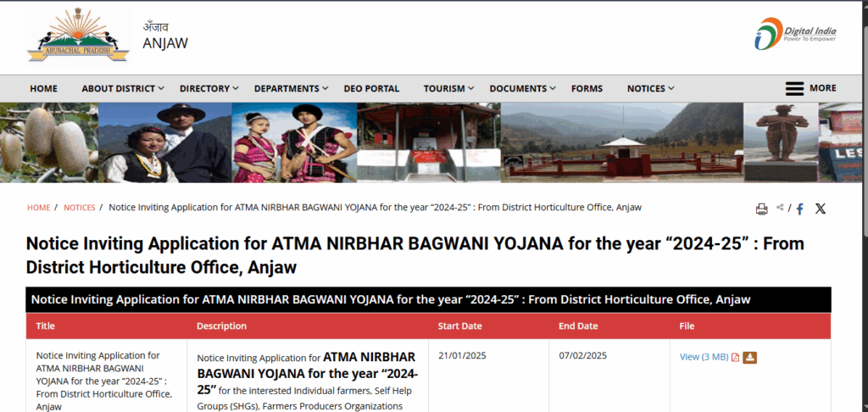
Task: Expand the Tourism menu
Action: [448, 88]
